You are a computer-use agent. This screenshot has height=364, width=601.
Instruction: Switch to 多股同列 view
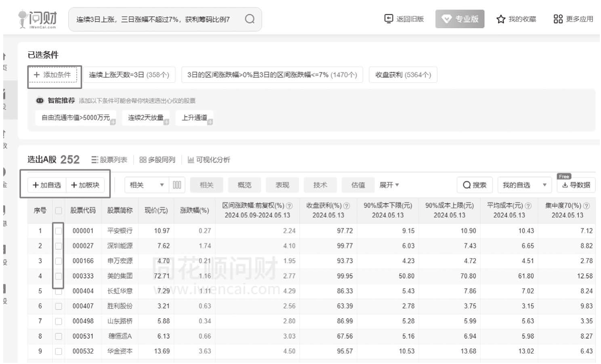(157, 160)
